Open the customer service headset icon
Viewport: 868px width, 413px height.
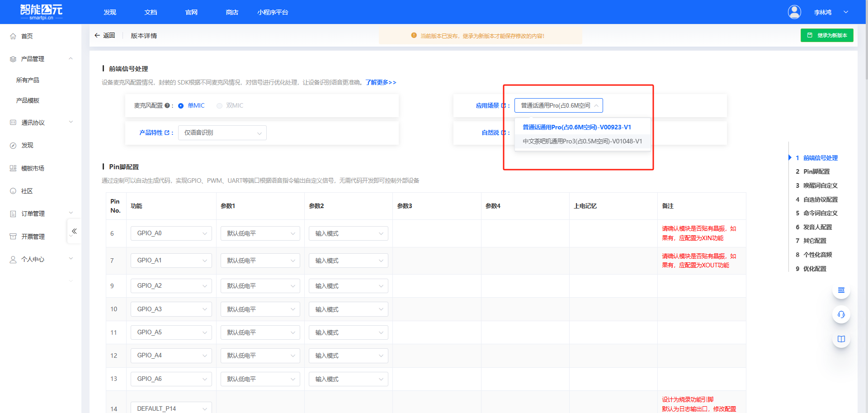tap(841, 314)
